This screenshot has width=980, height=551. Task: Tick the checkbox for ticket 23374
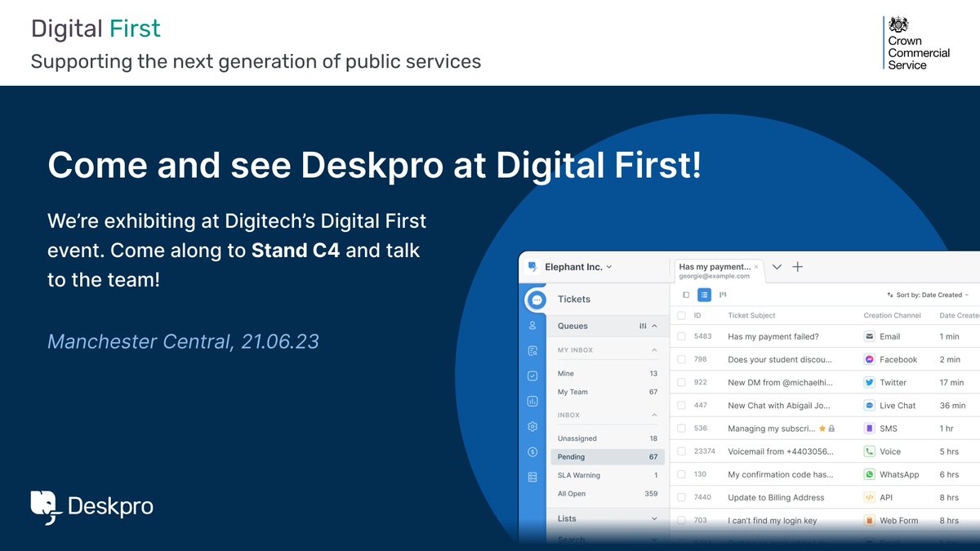(681, 451)
